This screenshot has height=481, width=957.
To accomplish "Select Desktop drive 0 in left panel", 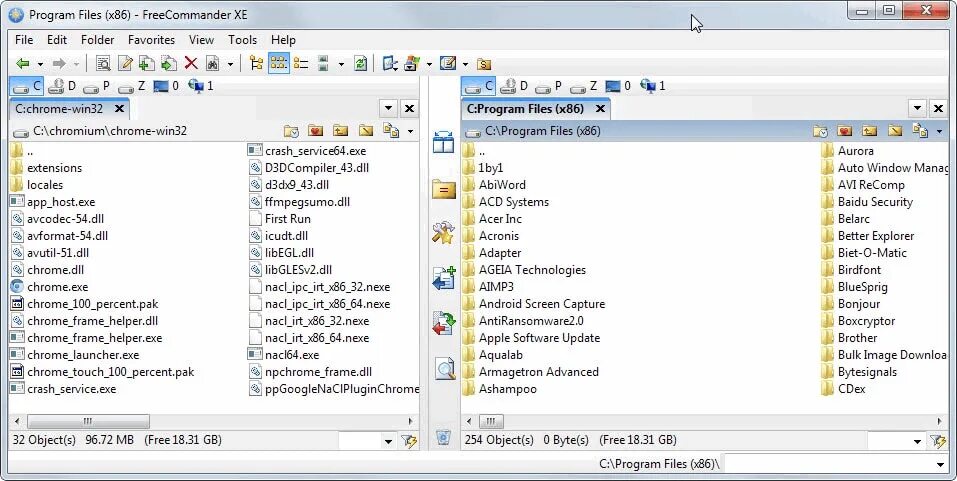I will click(x=166, y=86).
